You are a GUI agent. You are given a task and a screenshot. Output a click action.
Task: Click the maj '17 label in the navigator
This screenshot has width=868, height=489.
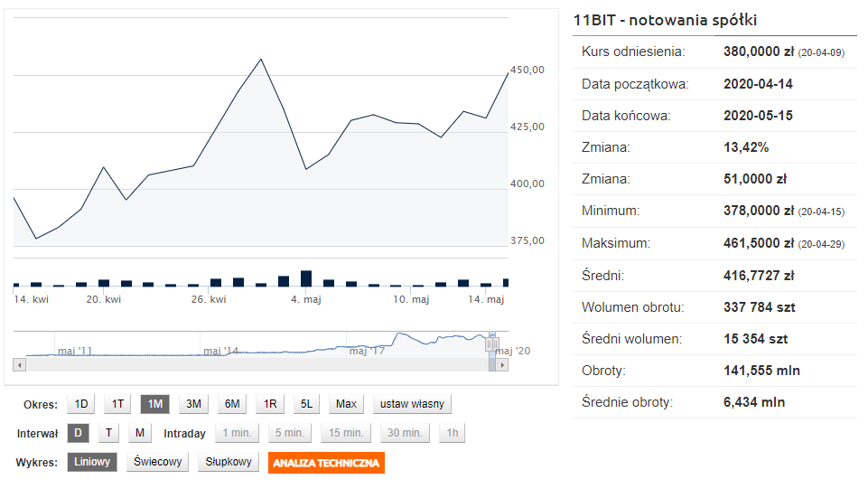coord(367,351)
